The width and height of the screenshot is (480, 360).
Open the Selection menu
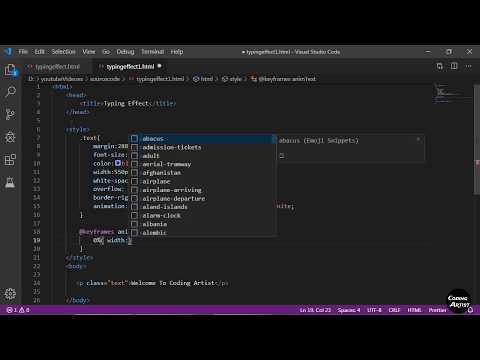click(63, 52)
